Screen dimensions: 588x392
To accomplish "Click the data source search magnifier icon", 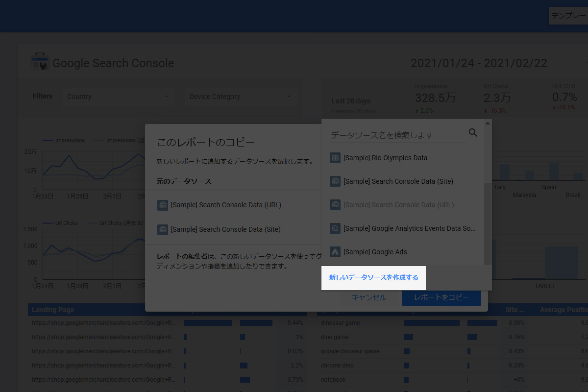I will (473, 133).
